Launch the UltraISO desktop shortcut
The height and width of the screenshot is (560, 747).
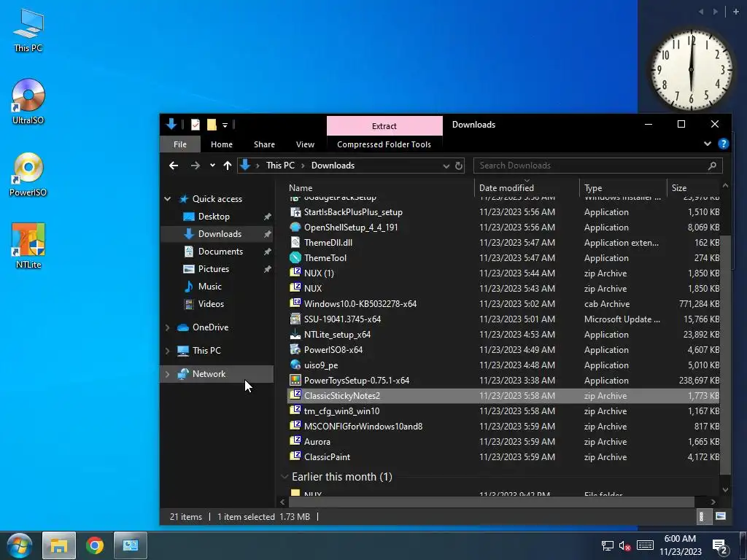click(x=28, y=101)
